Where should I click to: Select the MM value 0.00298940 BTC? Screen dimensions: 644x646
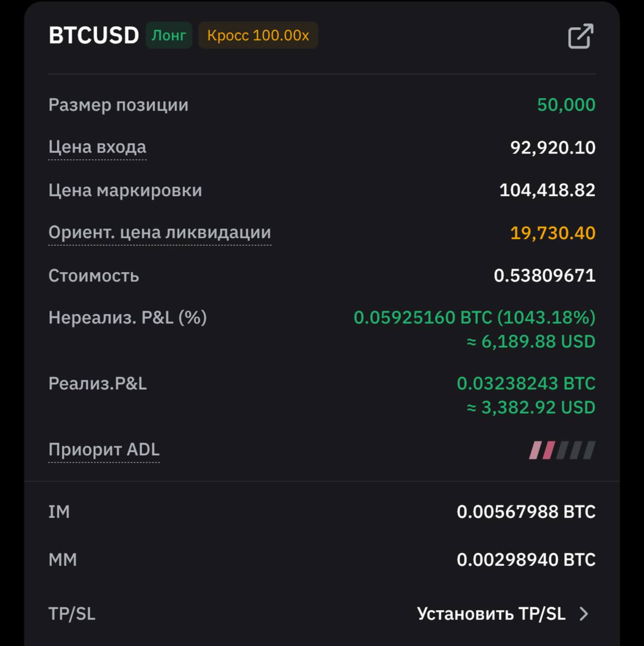(x=526, y=560)
